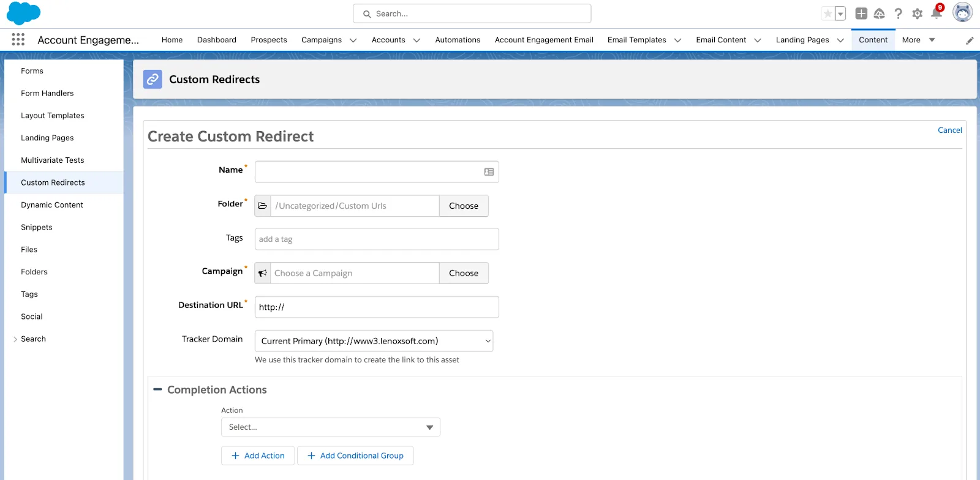Click the Custom Redirects link icon
The image size is (980, 480).
pyautogui.click(x=153, y=79)
